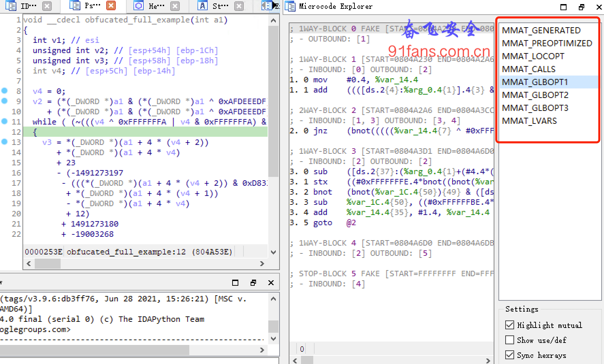Click 'int v1; // esi' declaration line

click(x=66, y=40)
